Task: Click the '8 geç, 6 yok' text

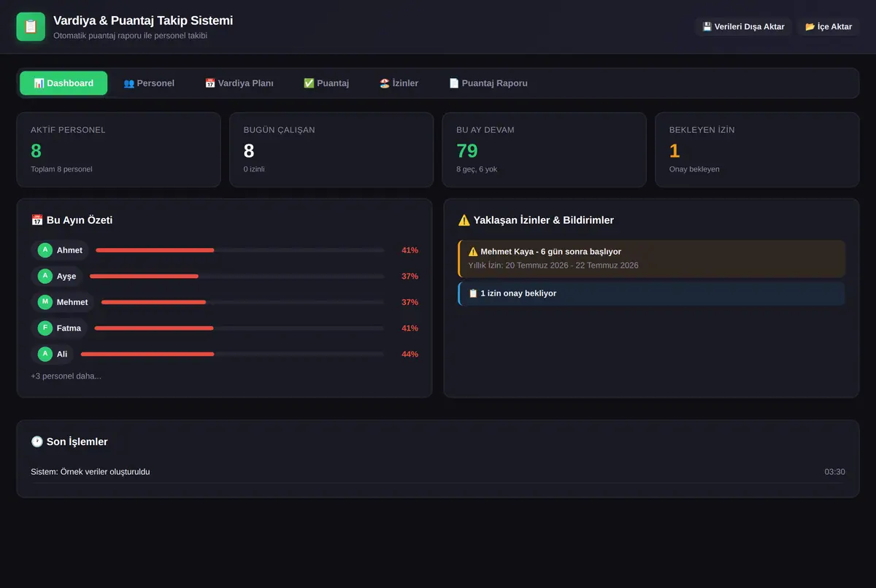Action: coord(477,169)
